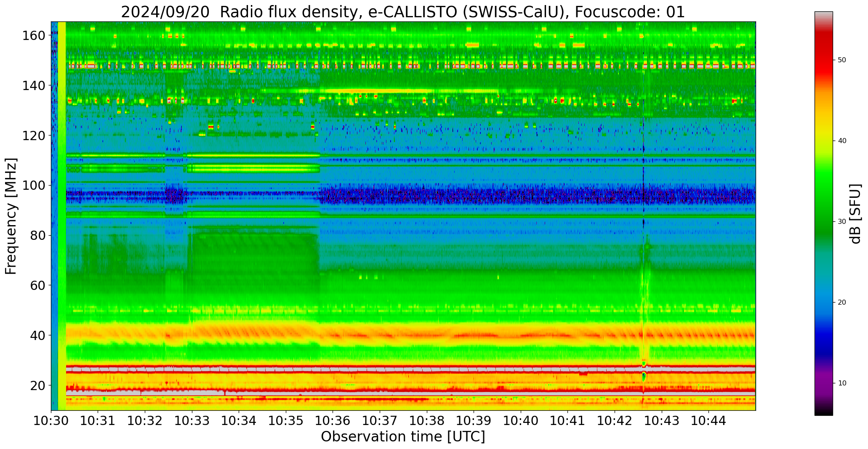The height and width of the screenshot is (449, 868).
Task: Select the 10:40 time tick label
Action: (x=521, y=420)
